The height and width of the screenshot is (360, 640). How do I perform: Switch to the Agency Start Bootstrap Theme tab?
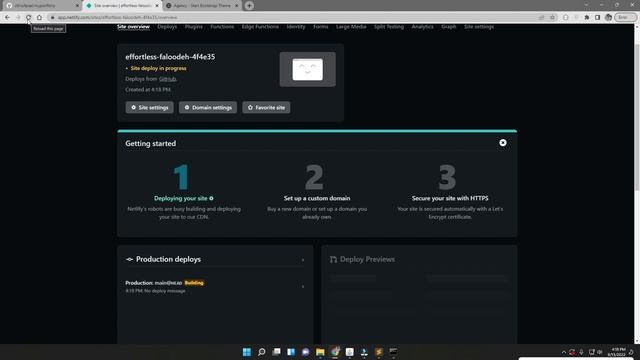tap(202, 6)
